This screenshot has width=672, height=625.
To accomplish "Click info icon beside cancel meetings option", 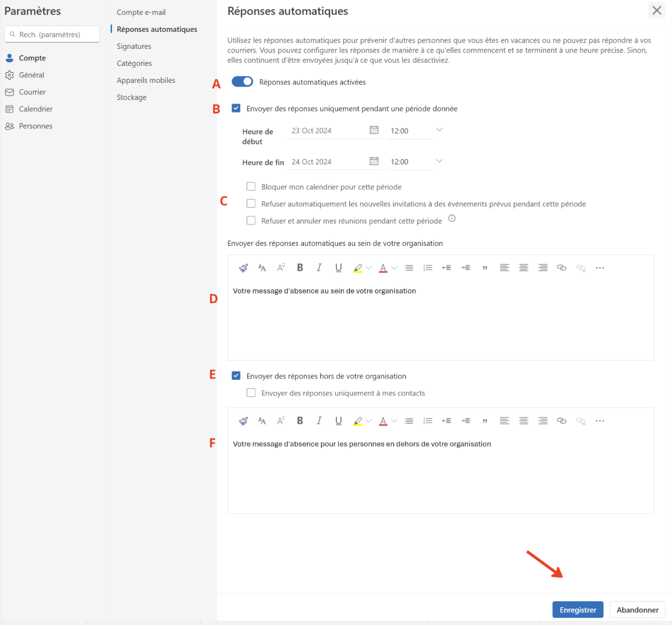I will (x=452, y=219).
